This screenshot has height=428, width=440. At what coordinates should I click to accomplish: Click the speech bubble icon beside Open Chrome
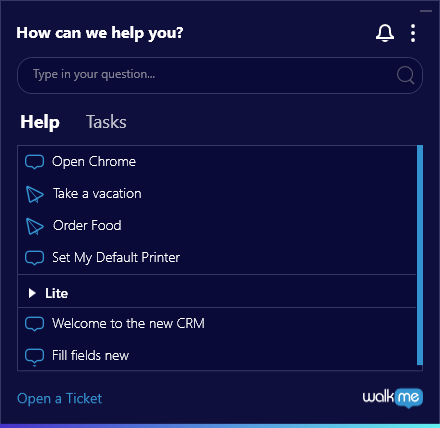pyautogui.click(x=34, y=162)
